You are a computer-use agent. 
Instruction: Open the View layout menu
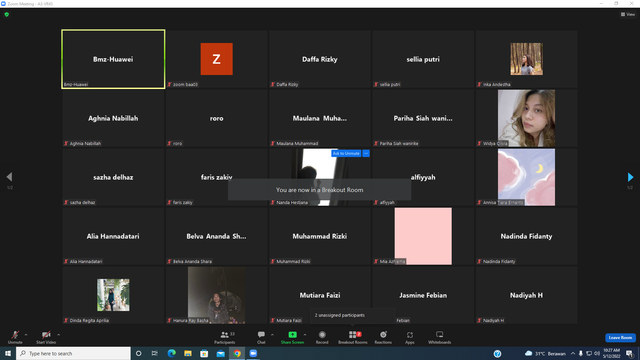tap(628, 14)
